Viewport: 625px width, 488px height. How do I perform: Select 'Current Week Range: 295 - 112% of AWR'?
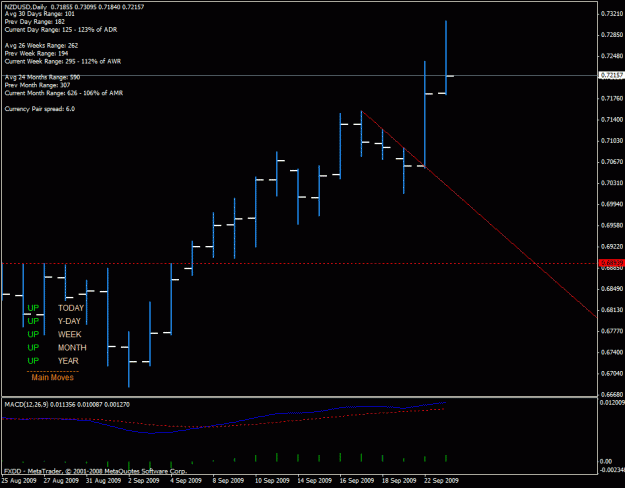point(63,61)
